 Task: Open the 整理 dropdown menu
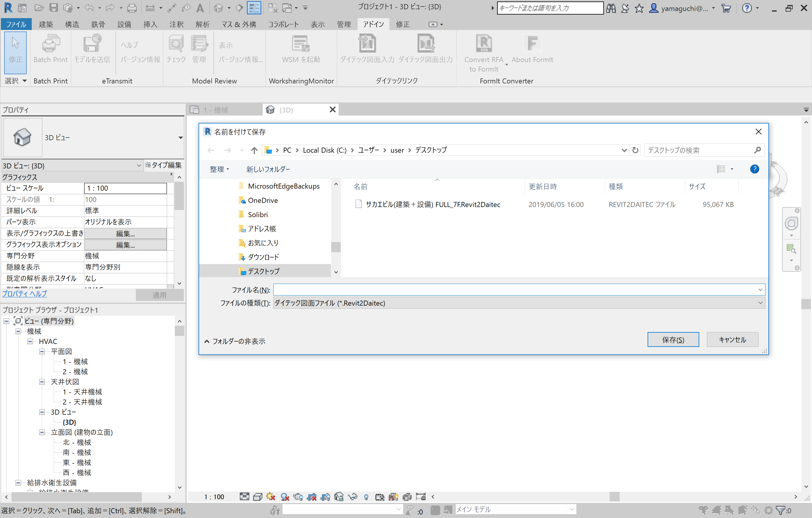point(219,169)
